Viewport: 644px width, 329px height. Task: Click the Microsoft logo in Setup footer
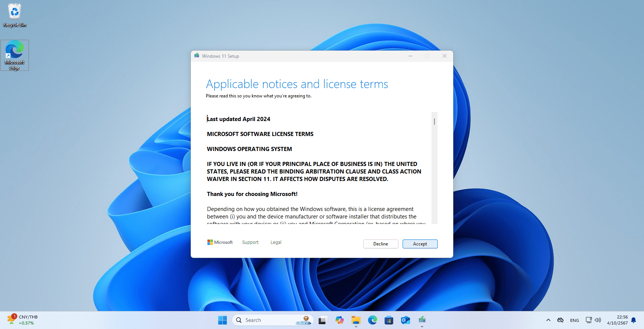coord(220,242)
